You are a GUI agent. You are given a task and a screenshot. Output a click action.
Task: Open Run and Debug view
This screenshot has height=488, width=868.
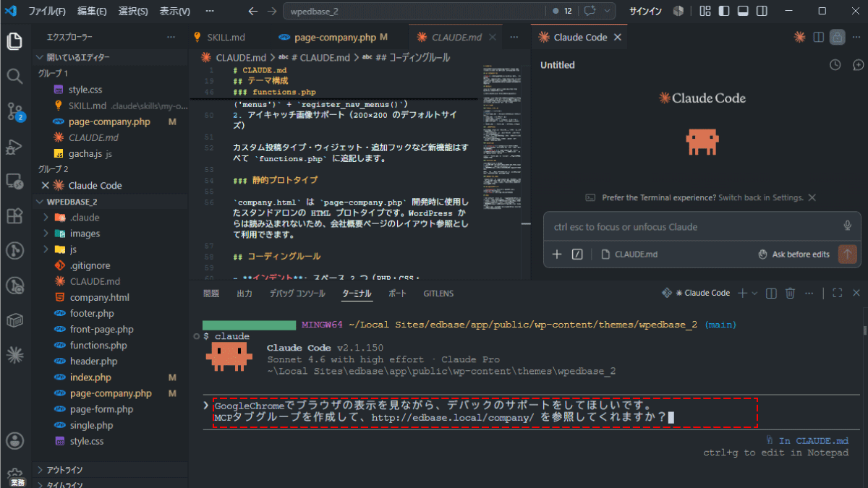[14, 146]
